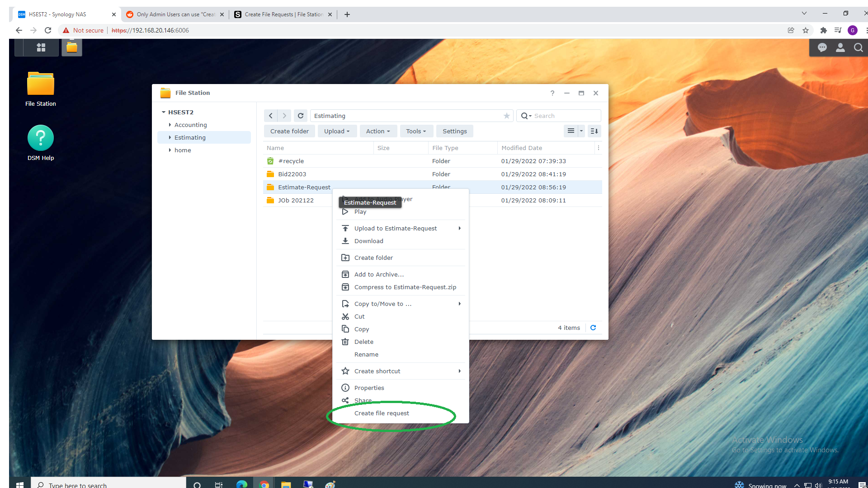This screenshot has height=488, width=868.
Task: Open the Action dropdown menu
Action: [x=378, y=131]
